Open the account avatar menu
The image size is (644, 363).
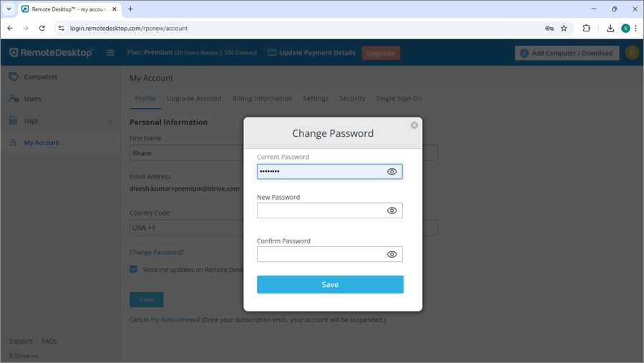[632, 52]
